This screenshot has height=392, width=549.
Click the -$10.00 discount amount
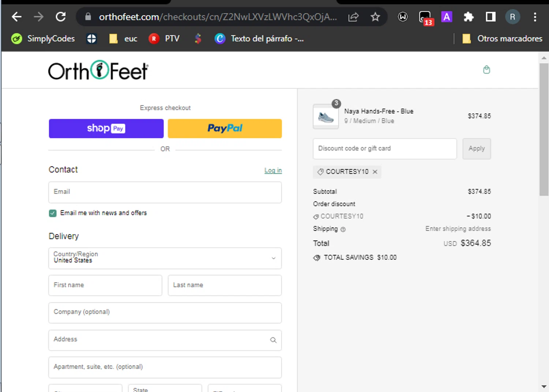click(479, 216)
